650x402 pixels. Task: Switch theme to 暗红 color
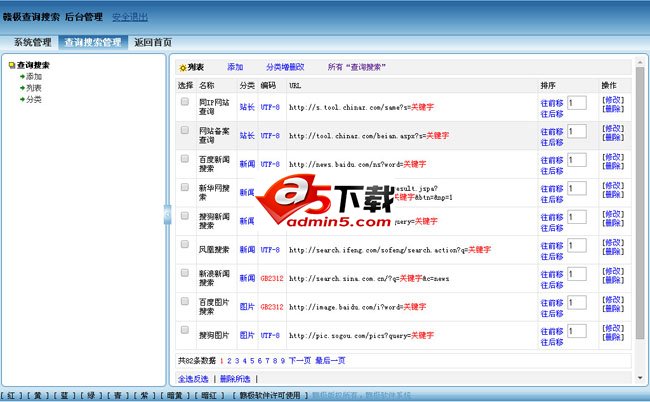(209, 395)
